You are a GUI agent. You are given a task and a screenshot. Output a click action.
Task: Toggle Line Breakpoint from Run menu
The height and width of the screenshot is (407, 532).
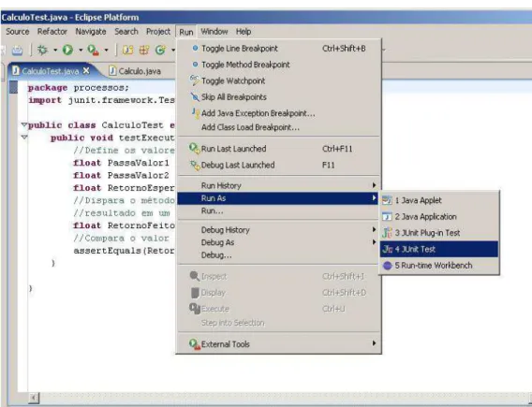278,49
